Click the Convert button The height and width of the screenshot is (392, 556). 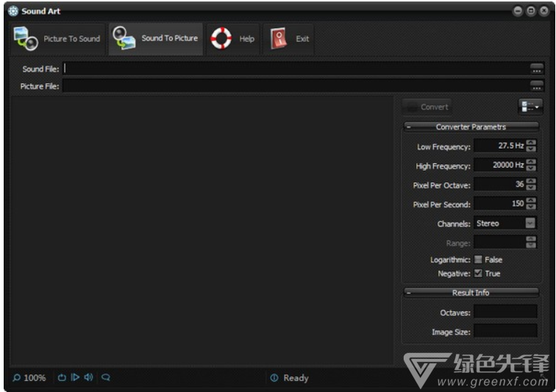[427, 107]
